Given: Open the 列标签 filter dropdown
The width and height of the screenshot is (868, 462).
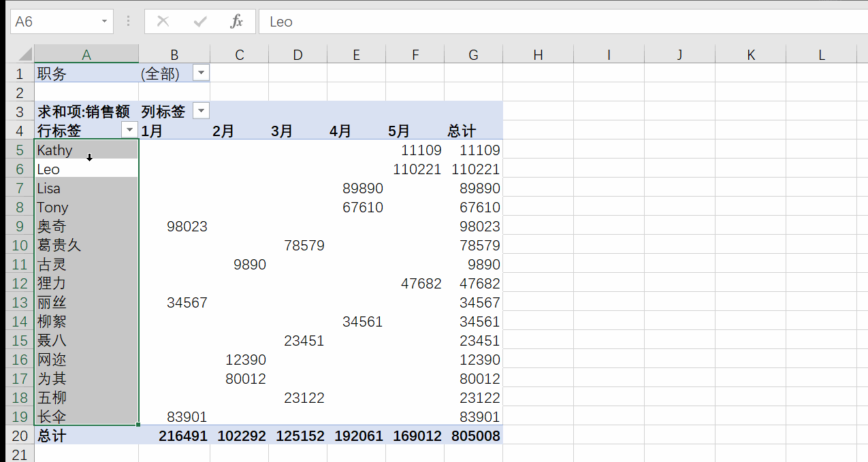Looking at the screenshot, I should point(201,112).
